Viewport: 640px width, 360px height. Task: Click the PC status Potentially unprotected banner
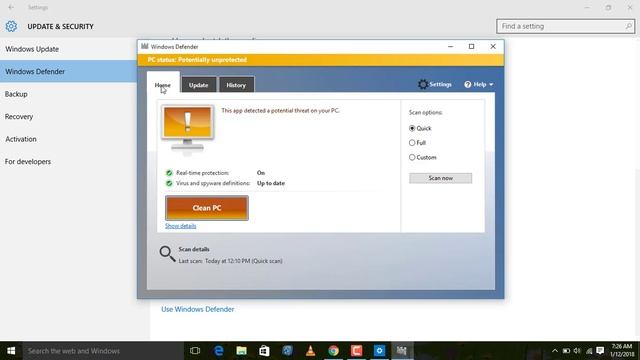320,60
